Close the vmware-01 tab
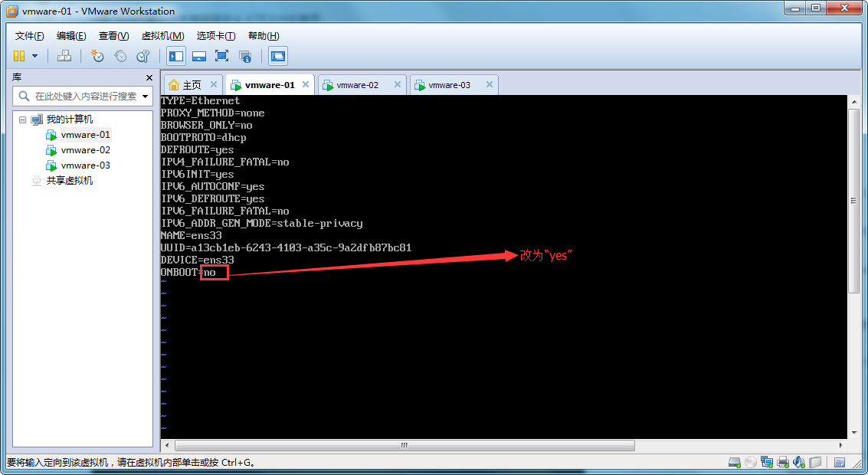868x475 pixels. 306,85
